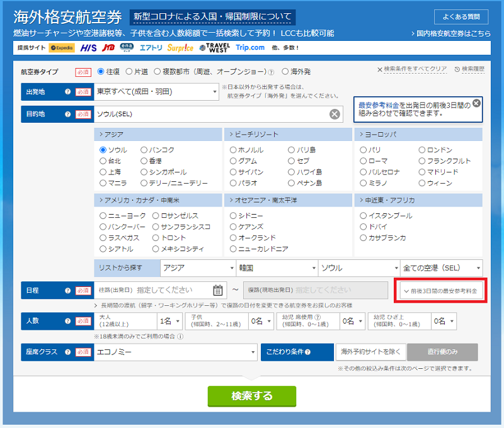The height and width of the screenshot is (428, 504).
Task: Click the 目的地 destination text field
Action: (211, 114)
